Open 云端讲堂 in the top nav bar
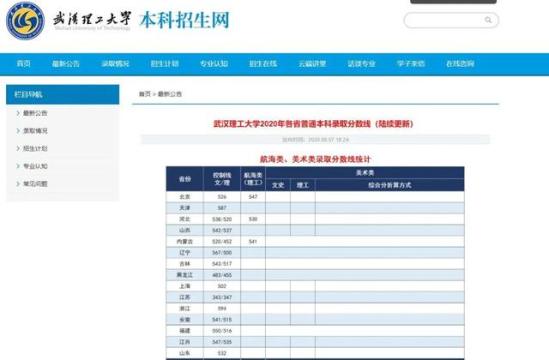Screen dimensions: 549x360 (312, 63)
